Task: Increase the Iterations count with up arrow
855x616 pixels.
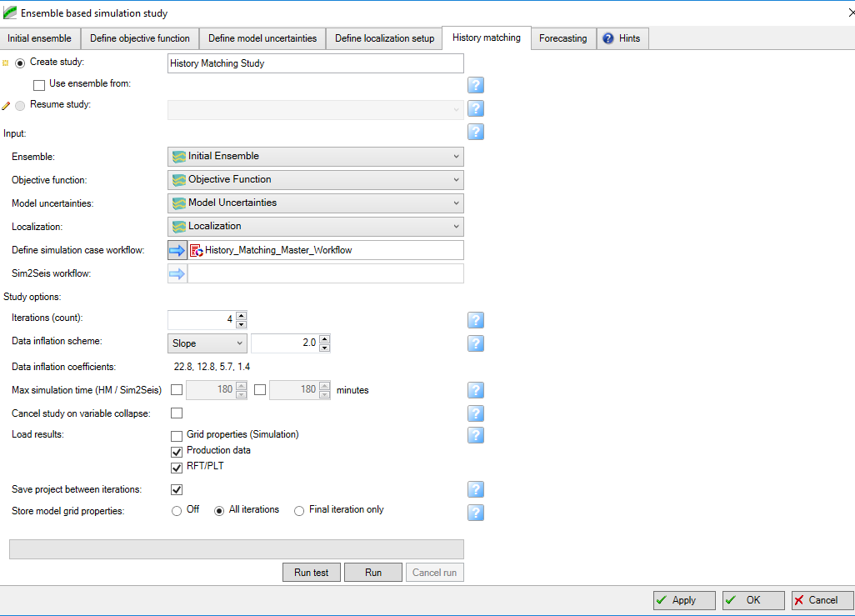Action: (x=242, y=316)
